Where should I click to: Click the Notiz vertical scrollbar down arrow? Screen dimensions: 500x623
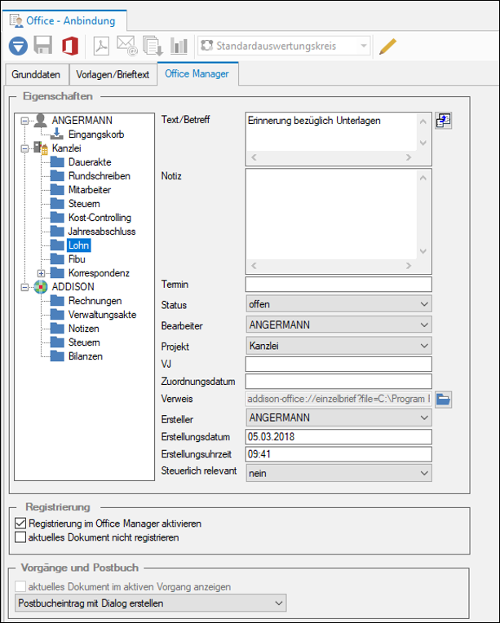tap(423, 251)
